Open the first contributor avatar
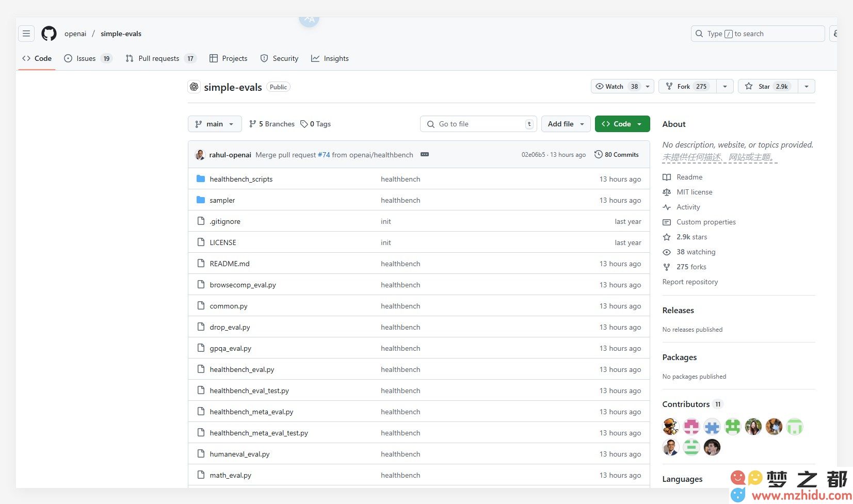853x504 pixels. coord(671,427)
